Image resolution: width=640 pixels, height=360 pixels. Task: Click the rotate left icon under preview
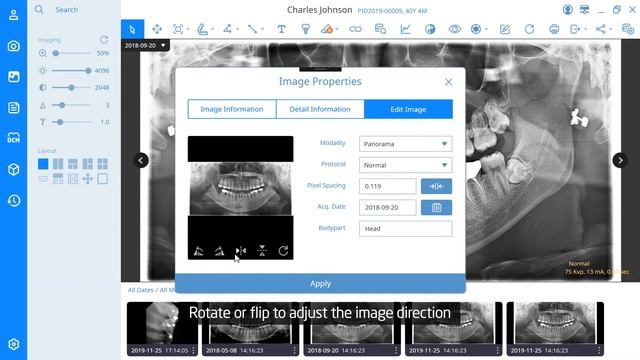coord(198,251)
